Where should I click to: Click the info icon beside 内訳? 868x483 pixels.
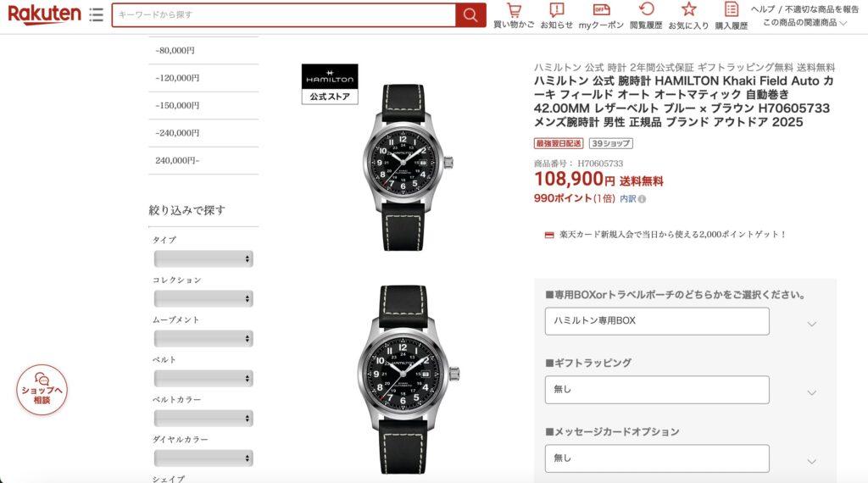[x=642, y=199]
